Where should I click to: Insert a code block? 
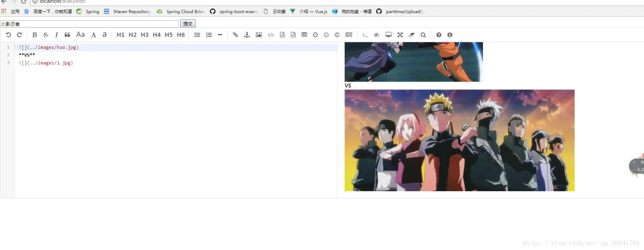pyautogui.click(x=293, y=35)
